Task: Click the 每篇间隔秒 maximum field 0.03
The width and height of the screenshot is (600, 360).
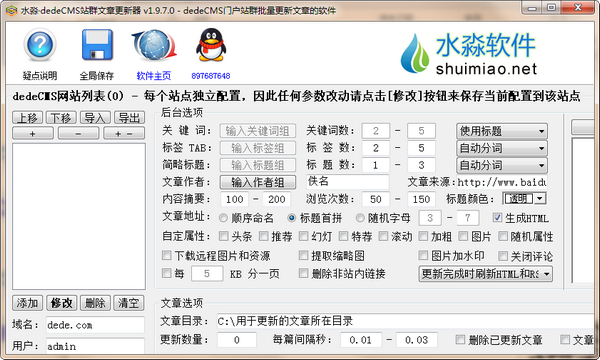Action: [x=417, y=340]
